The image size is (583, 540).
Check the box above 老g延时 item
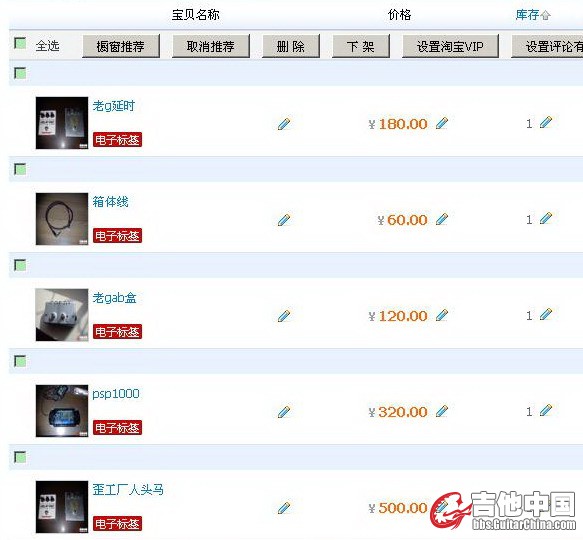[20, 73]
